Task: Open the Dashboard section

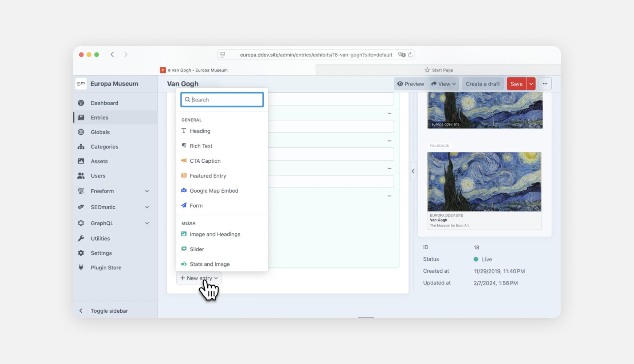Action: click(x=81, y=103)
